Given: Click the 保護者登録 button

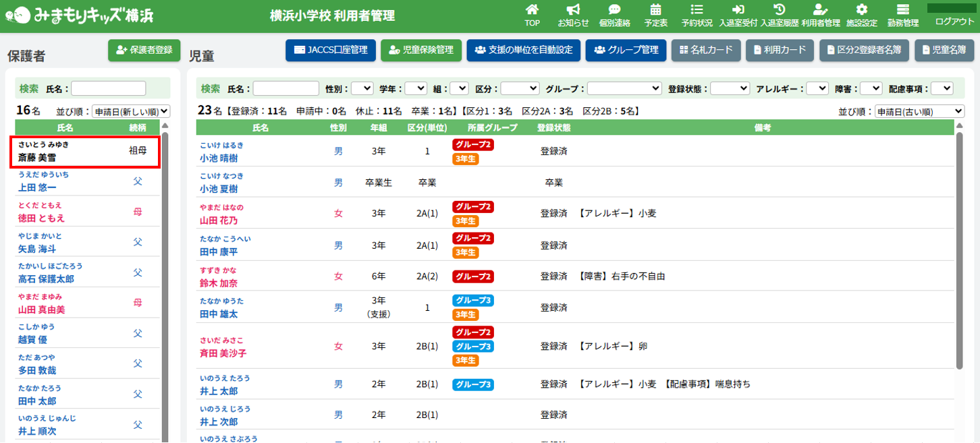Looking at the screenshot, I should click(144, 50).
